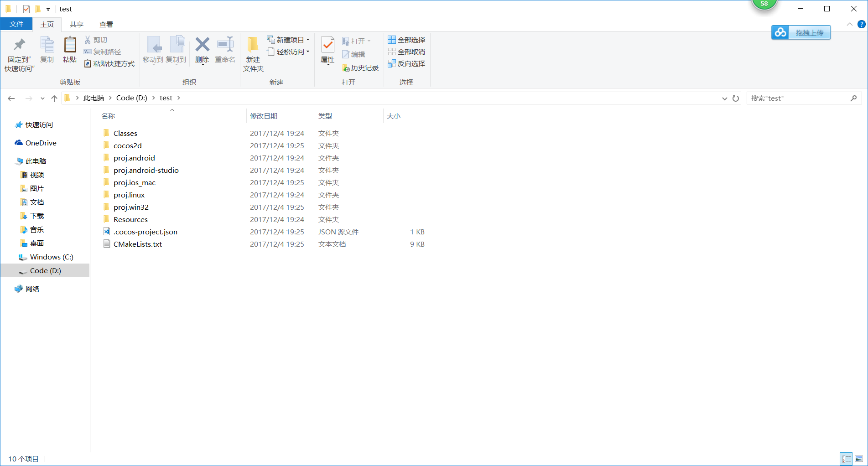Open Desktop (桌面) in navigation pane
Screen dimensions: 868x466
(x=37, y=243)
